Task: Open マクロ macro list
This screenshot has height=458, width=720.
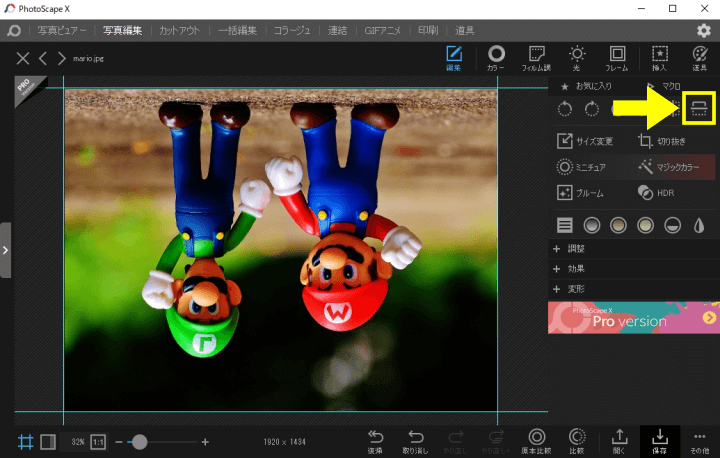Action: (664, 86)
